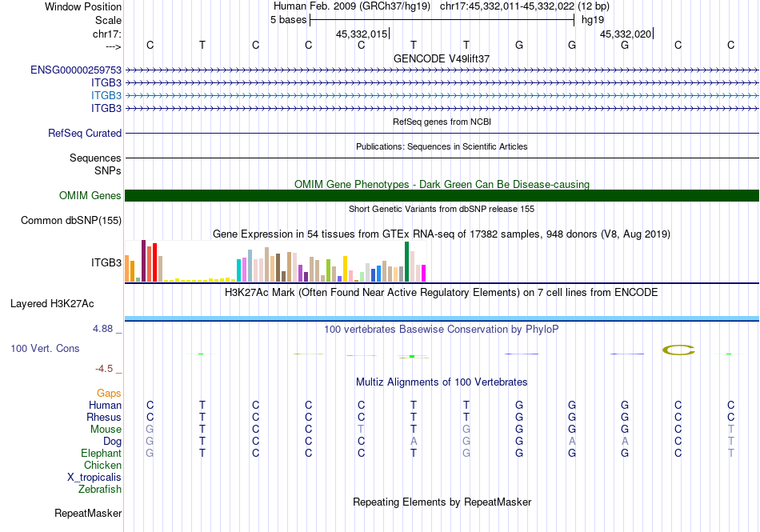The width and height of the screenshot is (760, 532).
Task: Click the RepeatMasker track label
Action: point(88,513)
